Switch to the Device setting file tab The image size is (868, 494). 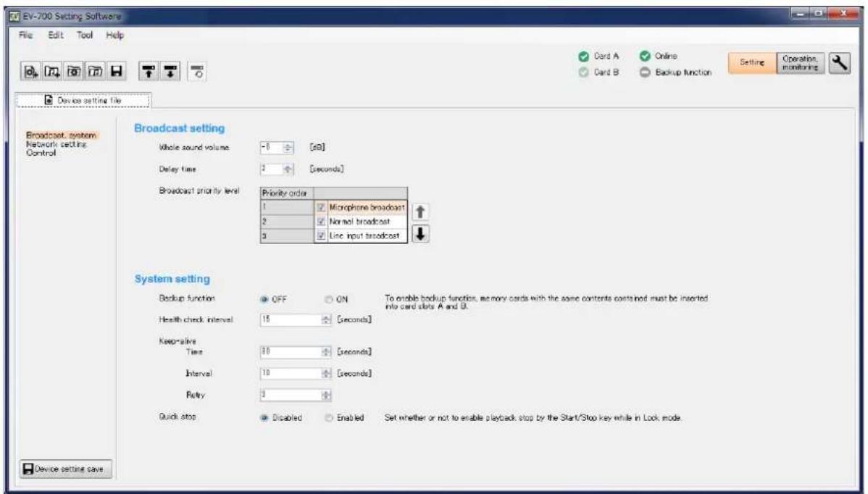[x=83, y=101]
